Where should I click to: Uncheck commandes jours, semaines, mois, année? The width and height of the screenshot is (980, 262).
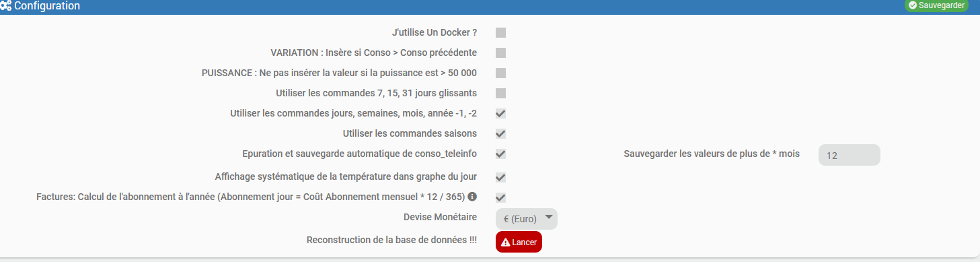(x=501, y=113)
